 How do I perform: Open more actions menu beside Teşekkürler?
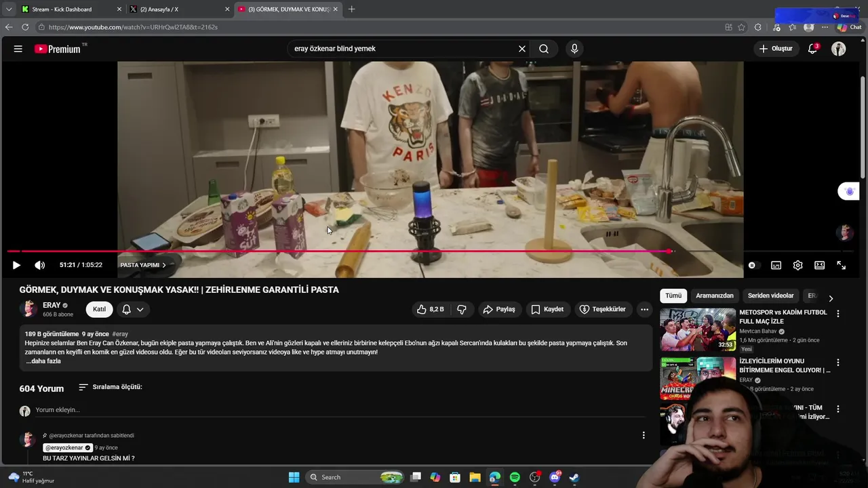(x=644, y=309)
